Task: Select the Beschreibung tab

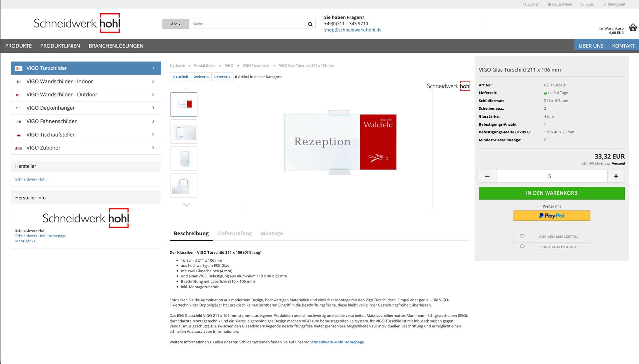Action: [x=191, y=233]
